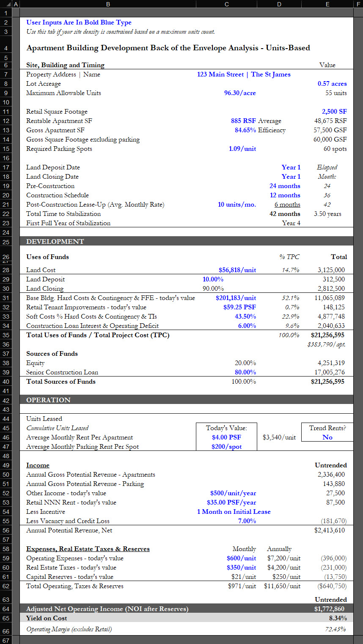Click the 80.00% senior loan cell
Image resolution: width=363 pixels, height=644 pixels.
point(245,372)
